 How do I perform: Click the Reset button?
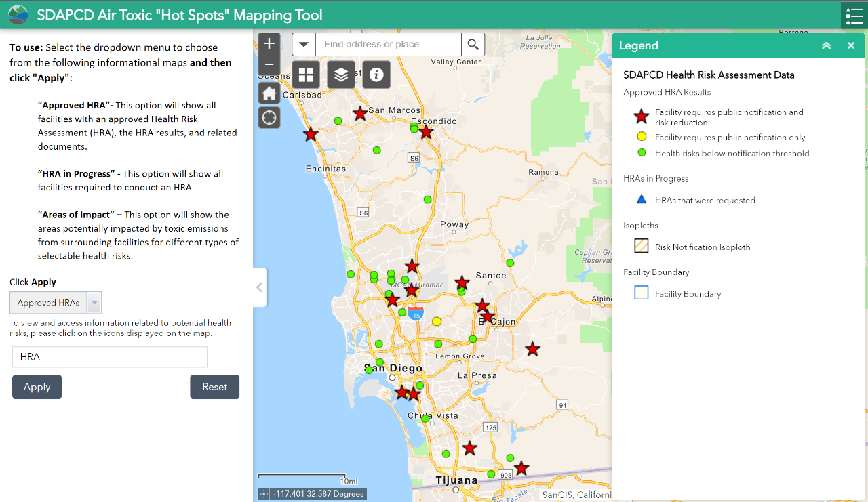point(214,387)
